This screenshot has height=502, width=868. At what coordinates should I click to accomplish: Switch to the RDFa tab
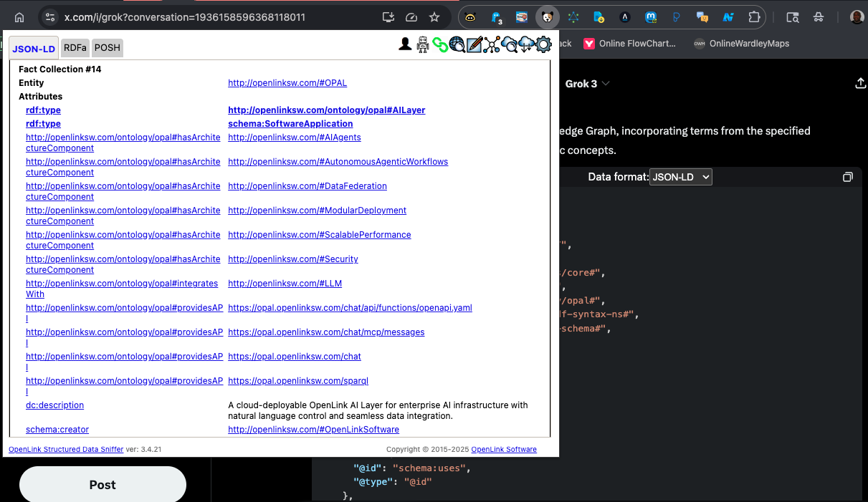[x=75, y=48]
